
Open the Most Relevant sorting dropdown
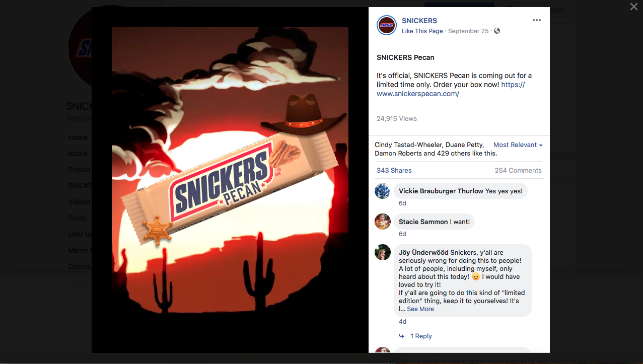pos(517,144)
